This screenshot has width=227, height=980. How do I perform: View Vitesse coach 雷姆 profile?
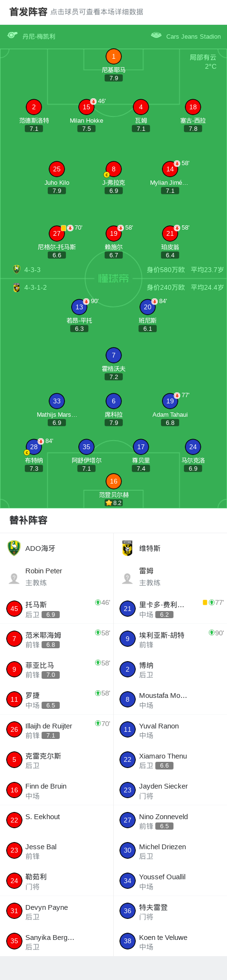pyautogui.click(x=170, y=577)
